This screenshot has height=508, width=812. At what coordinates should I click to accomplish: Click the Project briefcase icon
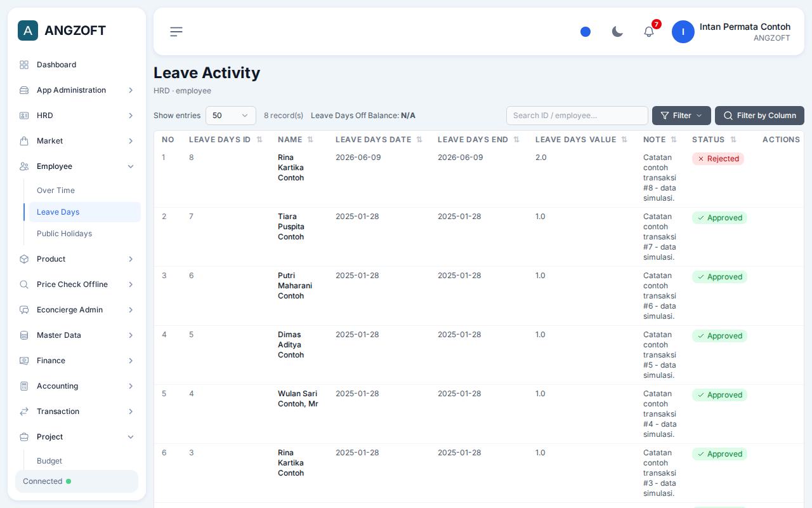click(x=24, y=437)
